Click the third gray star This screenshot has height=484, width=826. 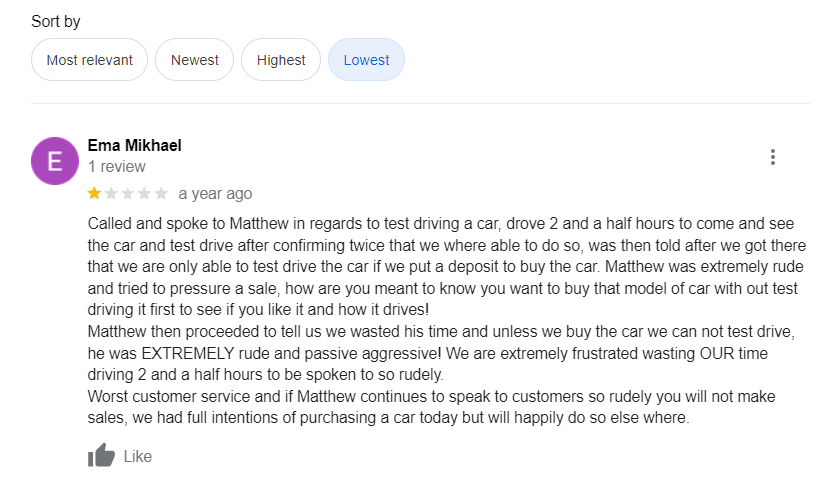pyautogui.click(x=128, y=193)
